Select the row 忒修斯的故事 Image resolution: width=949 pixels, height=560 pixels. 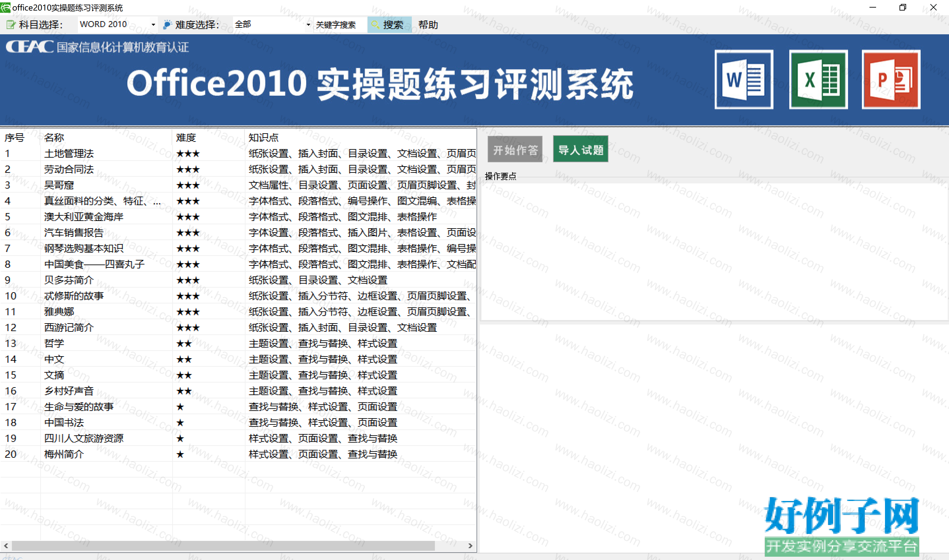(238, 296)
